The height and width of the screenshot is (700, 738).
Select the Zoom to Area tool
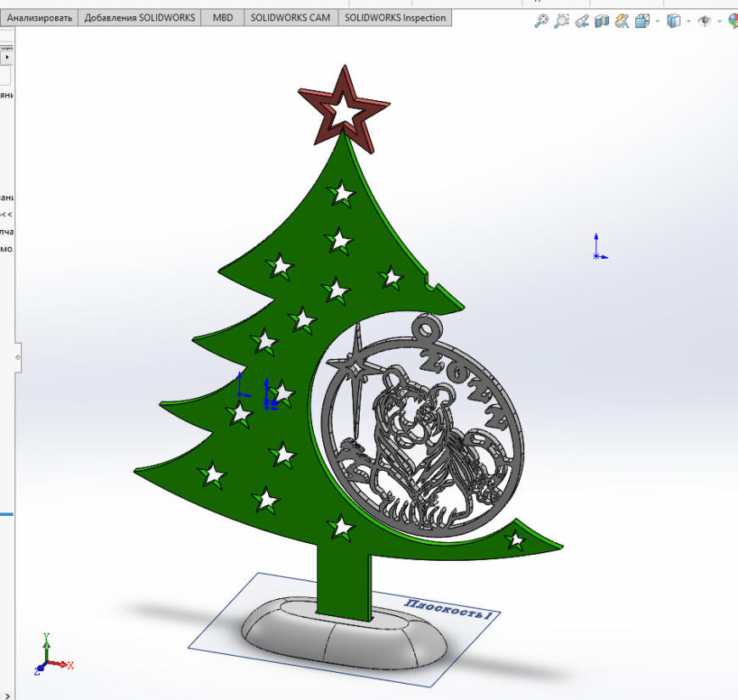tap(562, 21)
